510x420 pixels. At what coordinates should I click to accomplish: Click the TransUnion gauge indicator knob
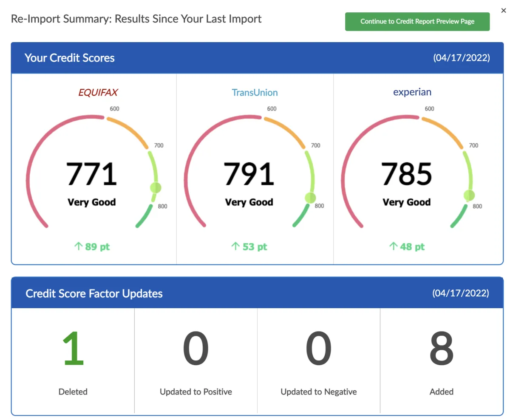[311, 198]
